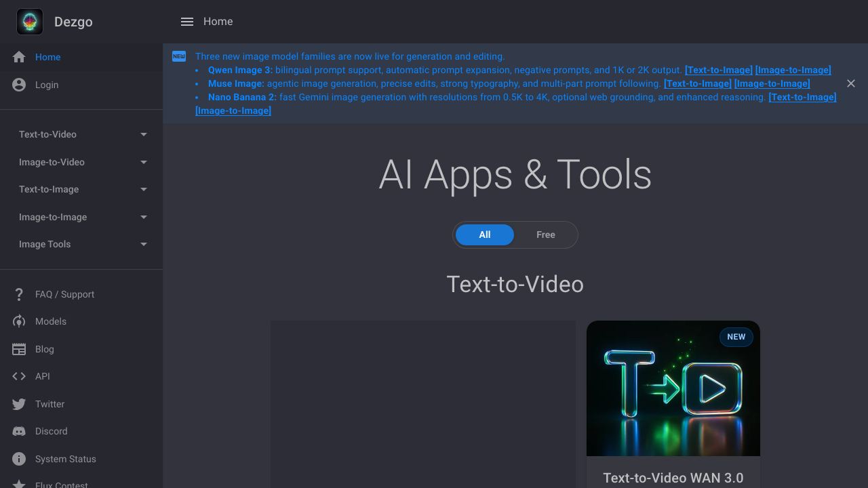
Task: Click the Twitter bird icon
Action: coord(19,404)
